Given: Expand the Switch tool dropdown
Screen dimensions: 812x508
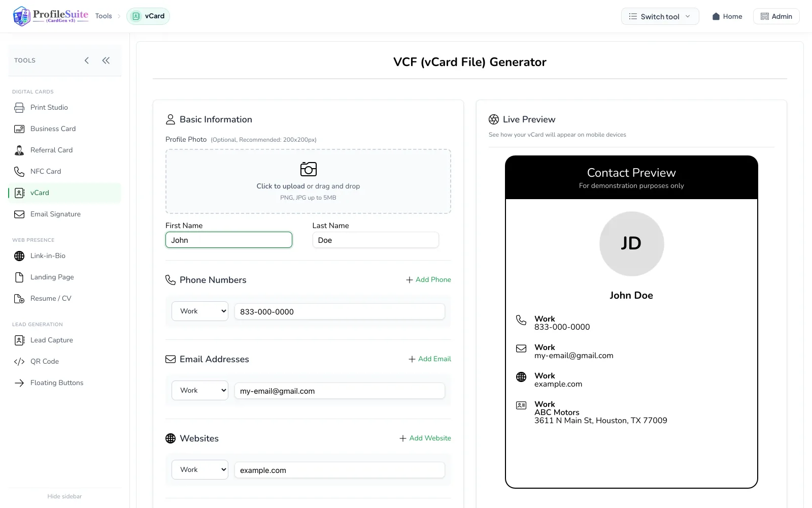Looking at the screenshot, I should click(x=660, y=16).
